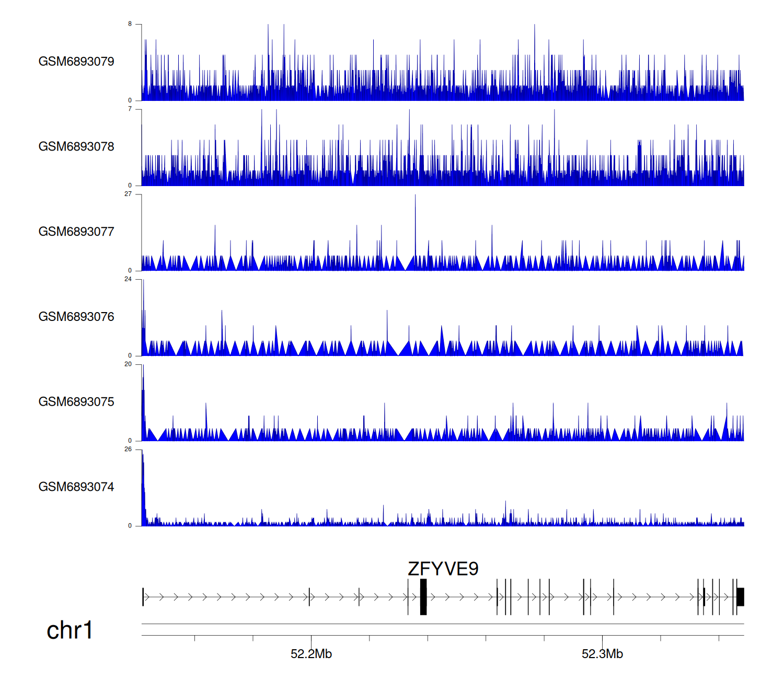Click the tall leftmost peak in GSM6893074 track
This screenshot has width=784, height=690.
tap(142, 486)
